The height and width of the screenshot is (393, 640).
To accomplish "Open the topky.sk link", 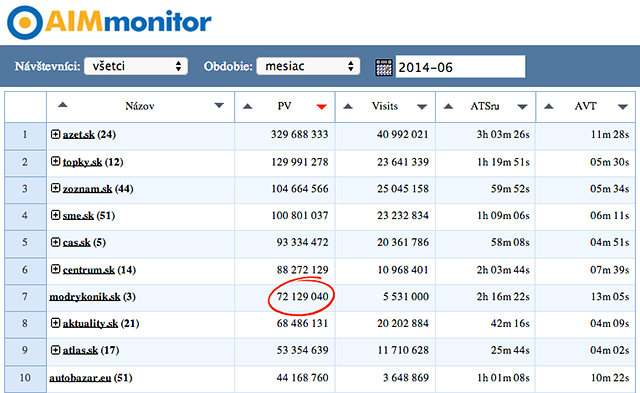I will coord(82,162).
